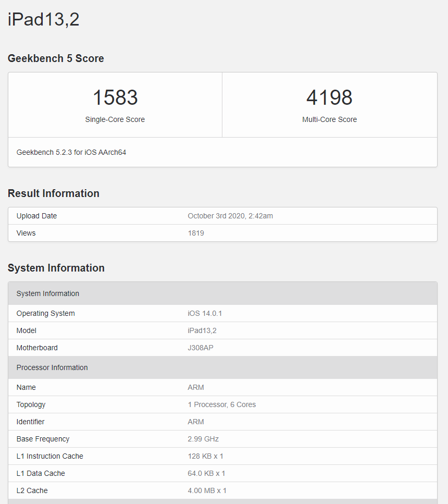The height and width of the screenshot is (504, 448).
Task: Select the Geekbench 5 Score heading
Action: [x=56, y=58]
